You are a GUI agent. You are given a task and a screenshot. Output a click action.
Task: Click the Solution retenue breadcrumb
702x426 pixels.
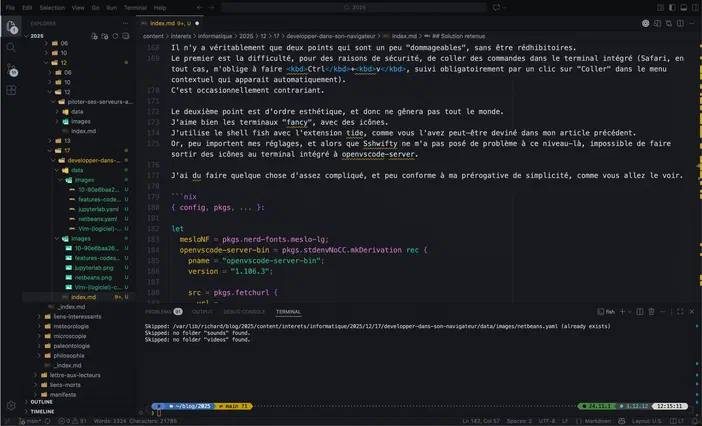[458, 36]
